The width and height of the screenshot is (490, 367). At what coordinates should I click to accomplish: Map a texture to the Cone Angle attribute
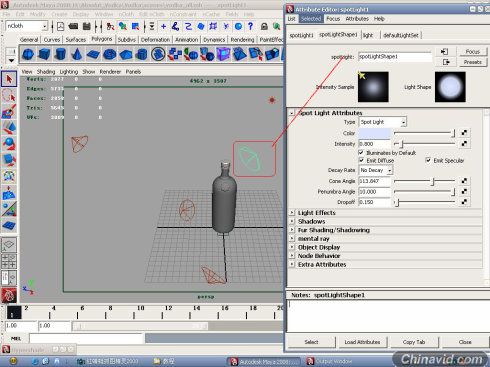tap(464, 181)
